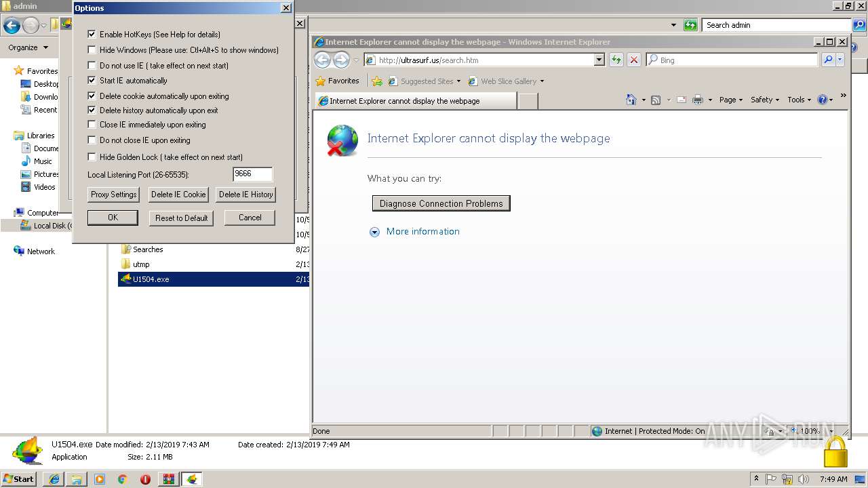Click IE Help question mark icon

[823, 100]
